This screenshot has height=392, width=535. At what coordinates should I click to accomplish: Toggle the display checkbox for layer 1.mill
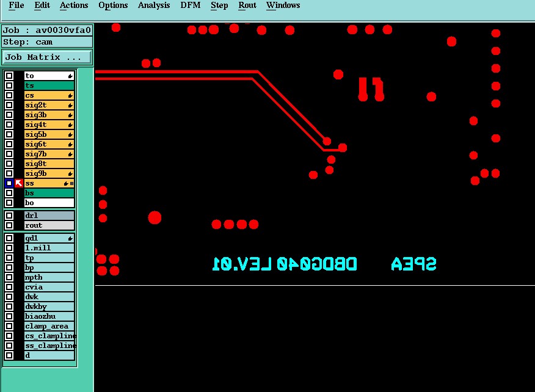(x=9, y=248)
